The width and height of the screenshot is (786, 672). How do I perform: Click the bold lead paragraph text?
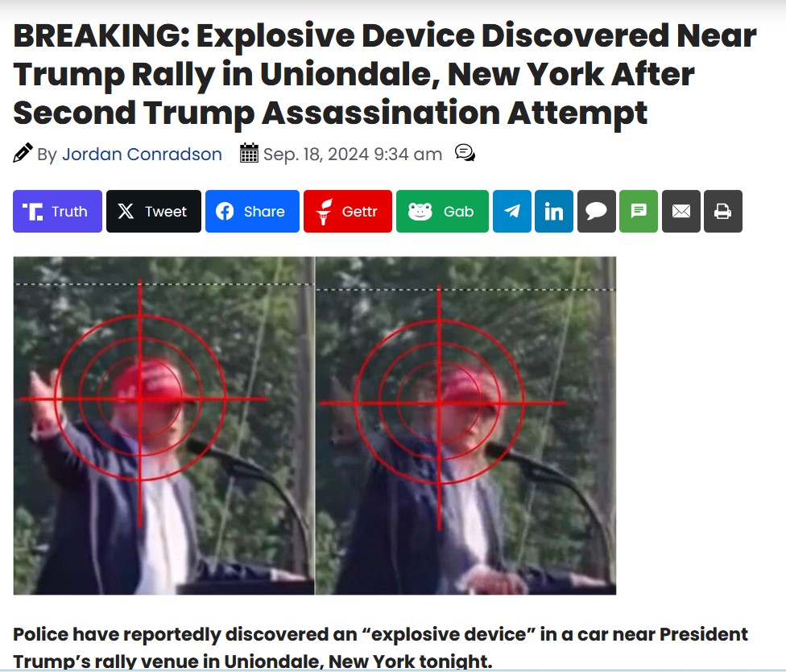(380, 647)
